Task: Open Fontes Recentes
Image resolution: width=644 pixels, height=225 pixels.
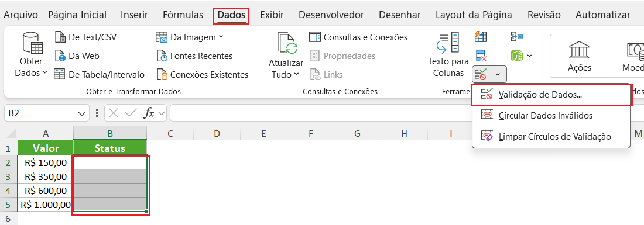Action: click(x=194, y=56)
